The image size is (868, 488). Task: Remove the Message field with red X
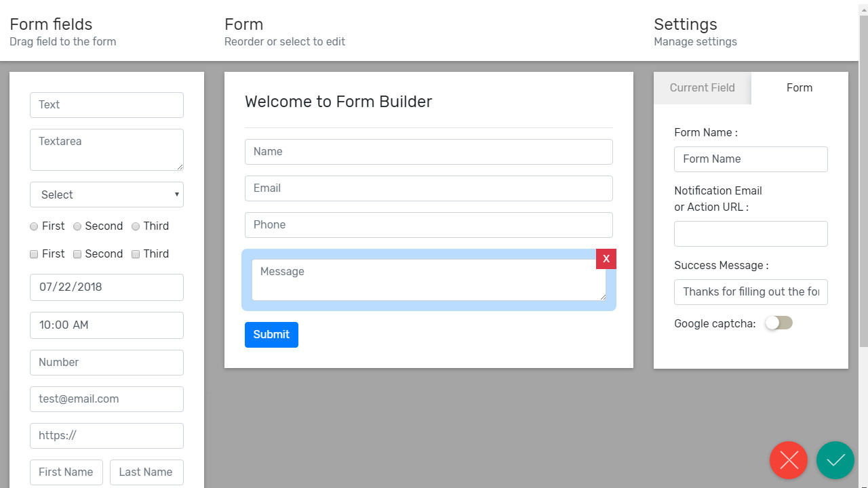pyautogui.click(x=606, y=259)
